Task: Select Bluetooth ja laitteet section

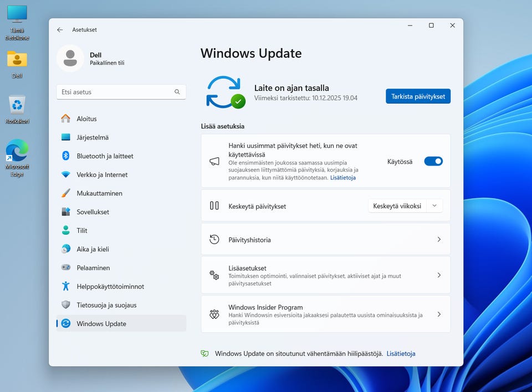Action: [x=121, y=156]
